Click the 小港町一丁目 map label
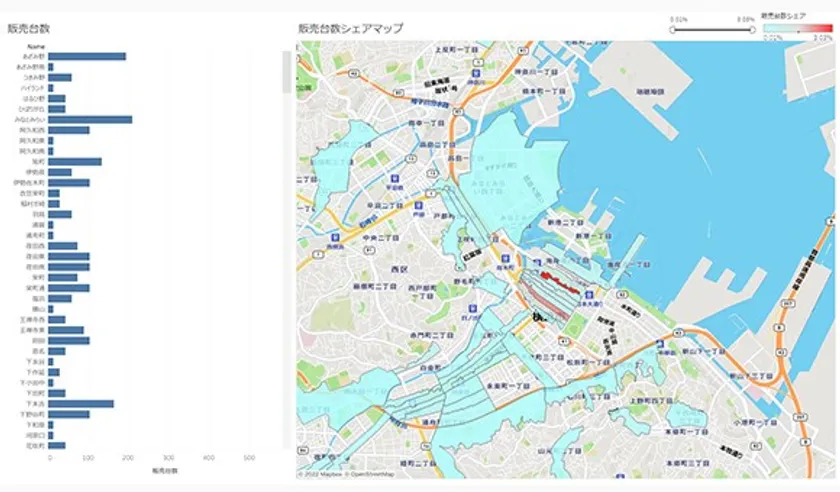 pos(755,422)
